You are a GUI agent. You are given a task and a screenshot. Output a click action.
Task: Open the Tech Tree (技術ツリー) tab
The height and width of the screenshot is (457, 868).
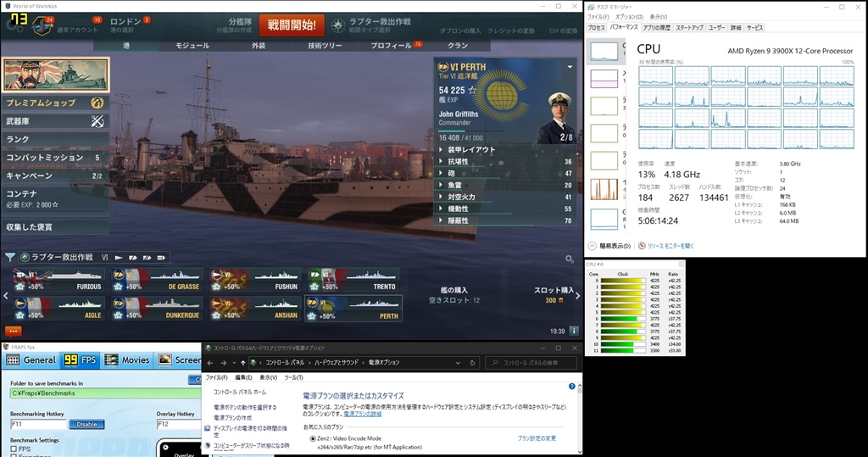[325, 46]
